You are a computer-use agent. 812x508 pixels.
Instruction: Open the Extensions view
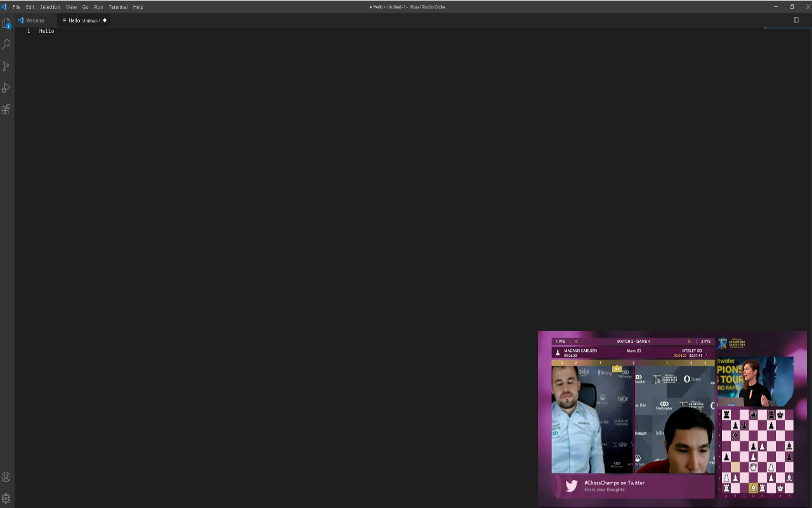click(x=6, y=109)
